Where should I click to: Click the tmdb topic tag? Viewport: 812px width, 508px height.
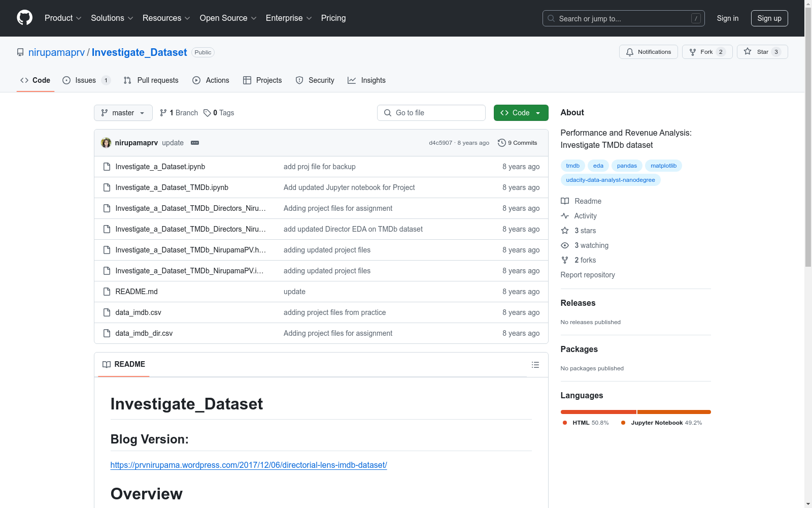pyautogui.click(x=573, y=166)
